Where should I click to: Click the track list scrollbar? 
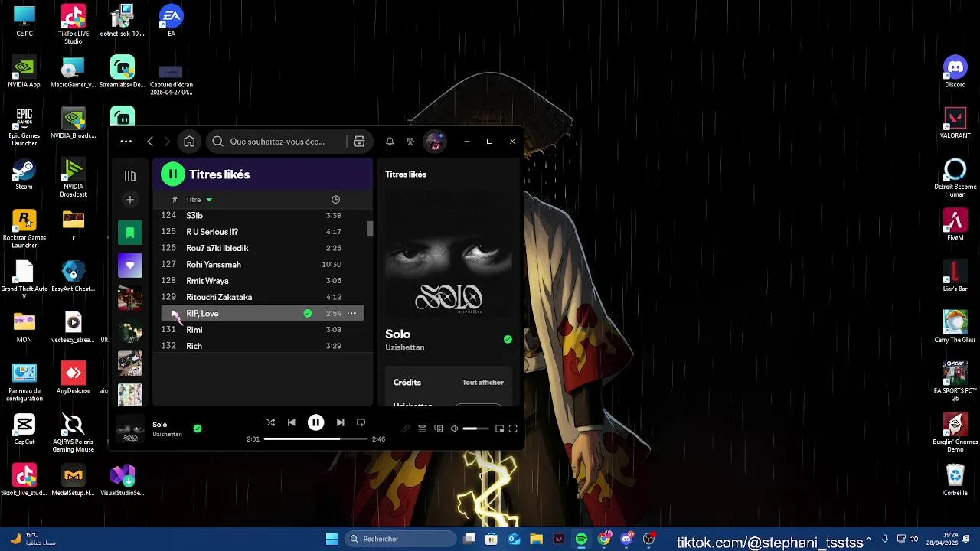[370, 228]
